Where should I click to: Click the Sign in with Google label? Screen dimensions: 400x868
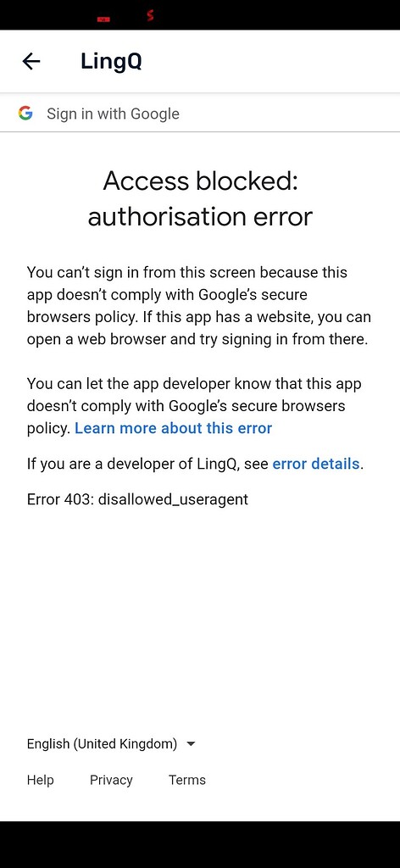point(113,114)
